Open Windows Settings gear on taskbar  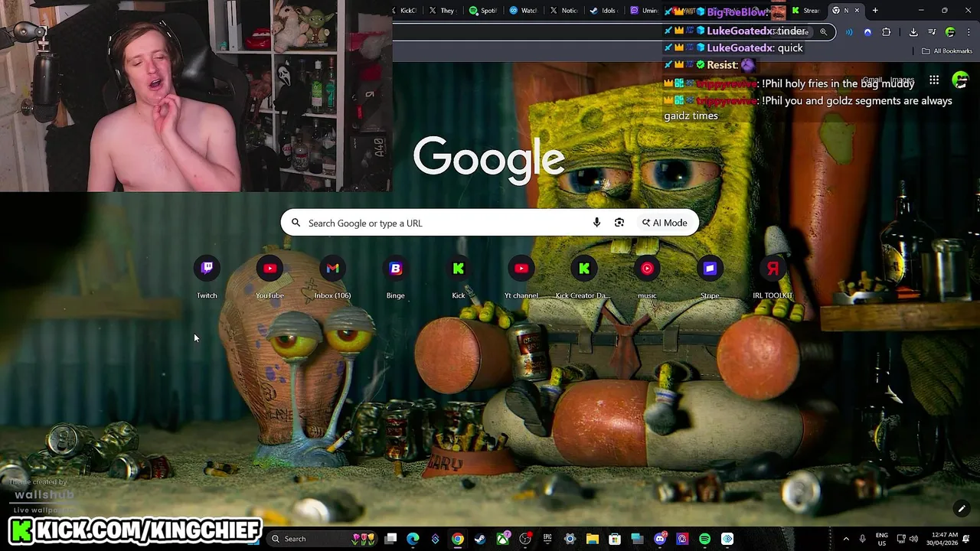(570, 539)
